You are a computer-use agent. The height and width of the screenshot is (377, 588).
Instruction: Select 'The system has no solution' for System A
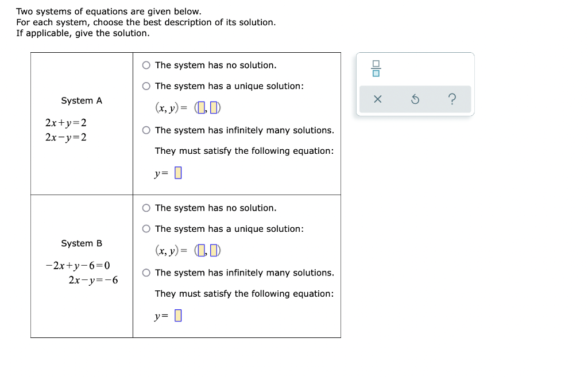(x=146, y=65)
